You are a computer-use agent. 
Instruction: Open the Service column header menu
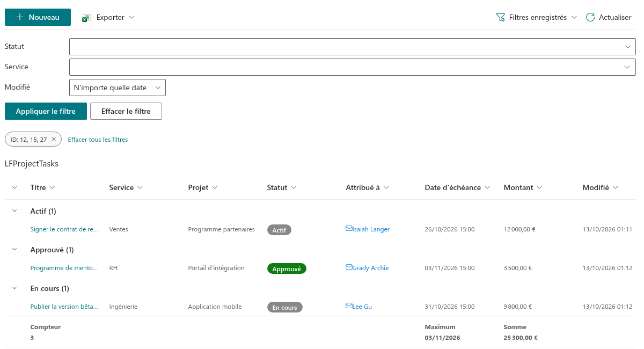(126, 187)
